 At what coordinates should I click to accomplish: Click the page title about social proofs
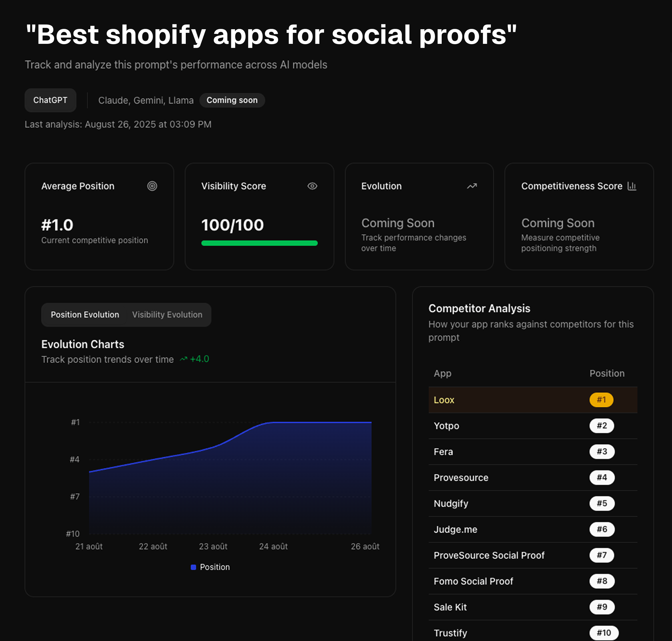coord(271,35)
